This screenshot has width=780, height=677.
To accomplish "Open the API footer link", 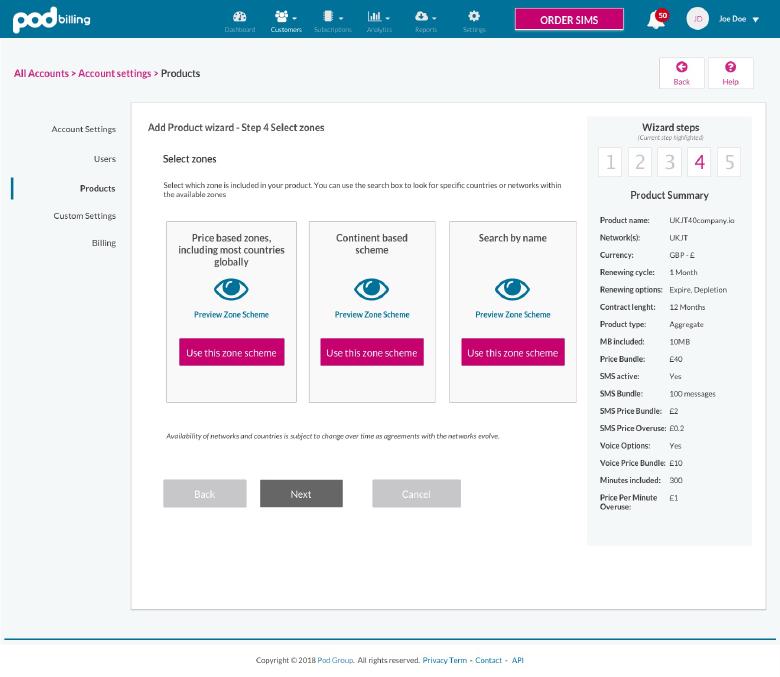I will pos(518,661).
